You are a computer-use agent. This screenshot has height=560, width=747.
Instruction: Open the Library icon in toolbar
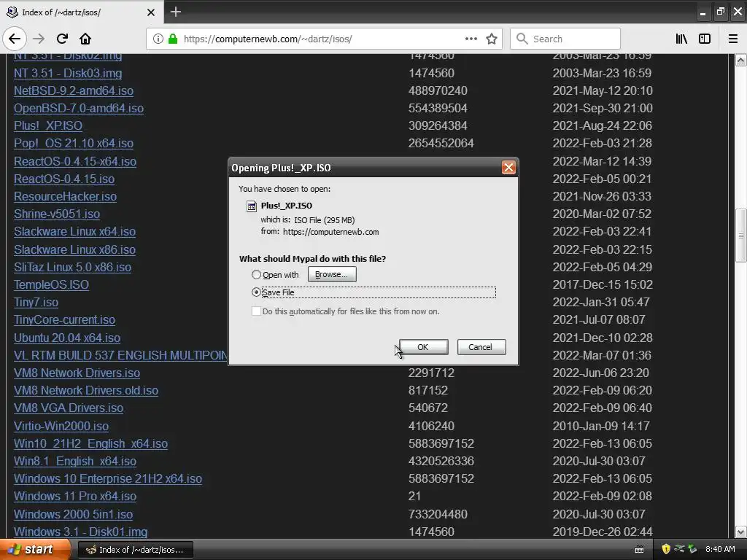tap(681, 39)
